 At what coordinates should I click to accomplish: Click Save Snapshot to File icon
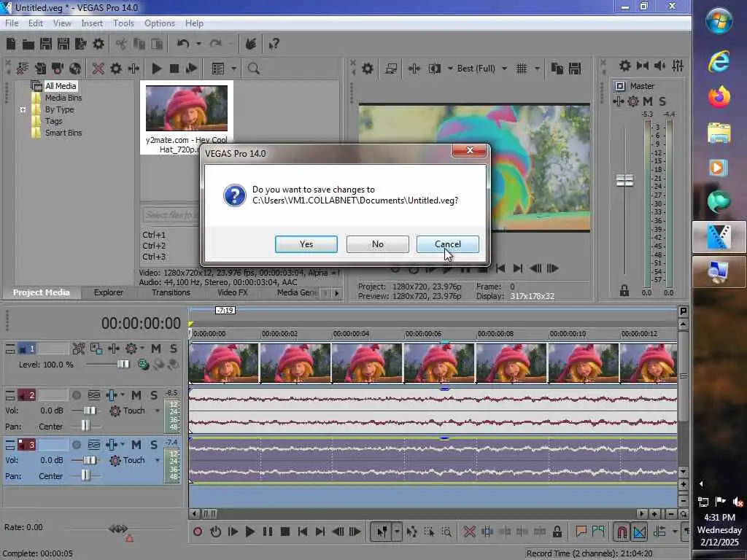click(x=575, y=69)
